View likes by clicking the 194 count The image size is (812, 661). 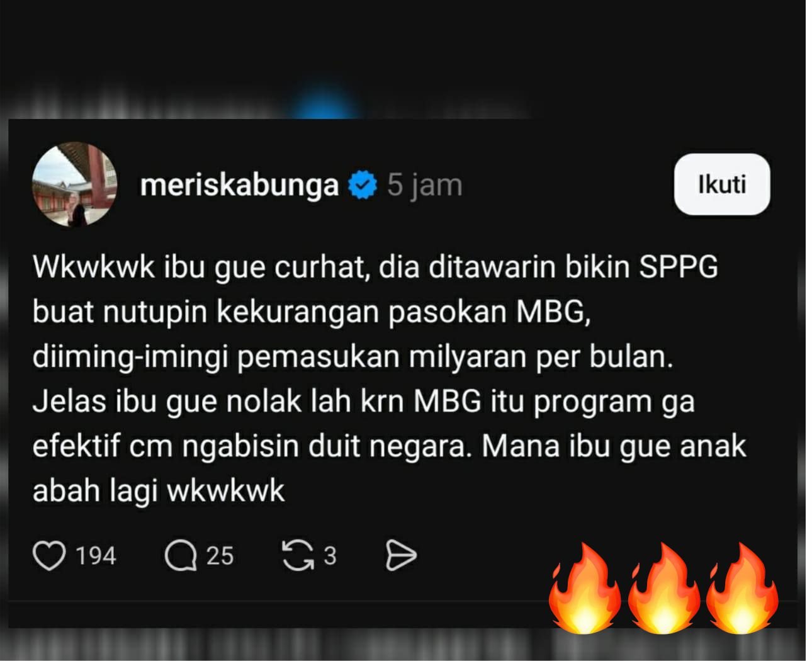pyautogui.click(x=96, y=556)
